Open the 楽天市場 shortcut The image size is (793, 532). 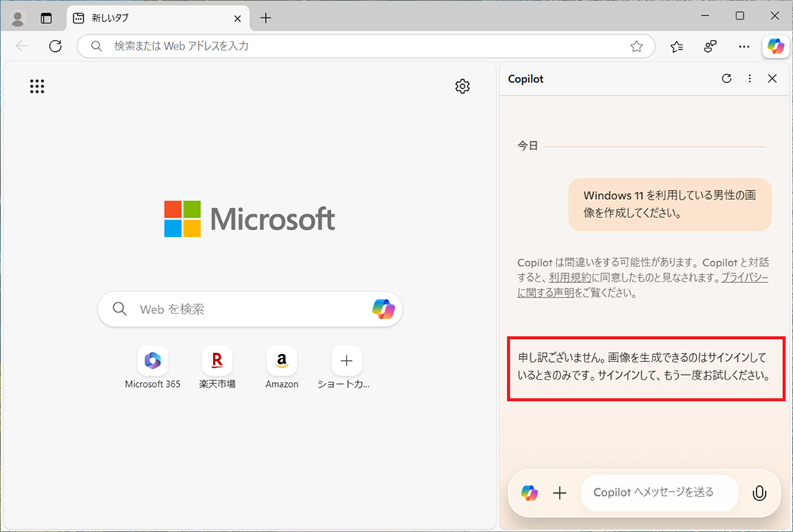click(218, 367)
